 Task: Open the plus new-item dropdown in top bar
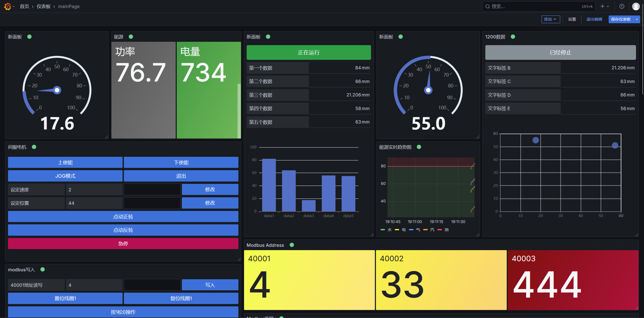click(x=605, y=6)
